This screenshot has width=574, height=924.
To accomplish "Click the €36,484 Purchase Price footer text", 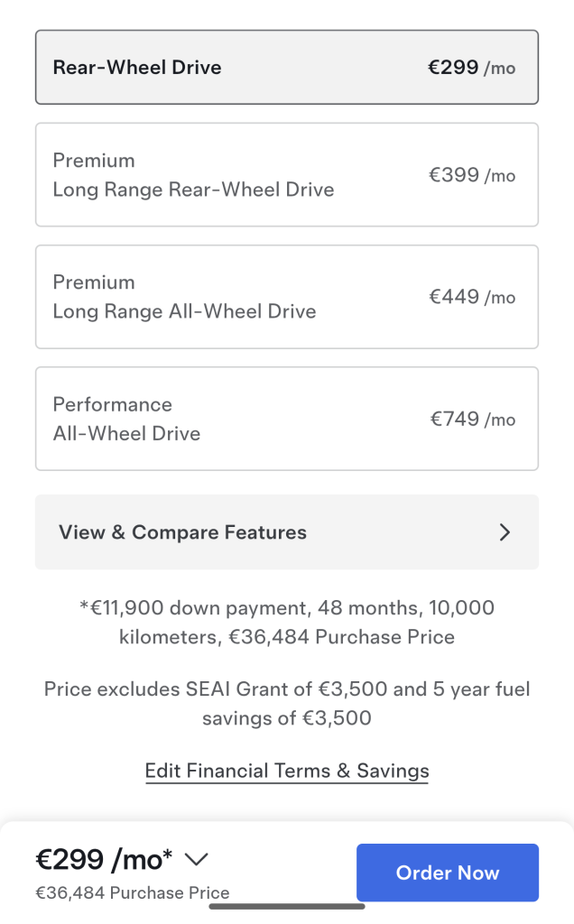I will 133,892.
